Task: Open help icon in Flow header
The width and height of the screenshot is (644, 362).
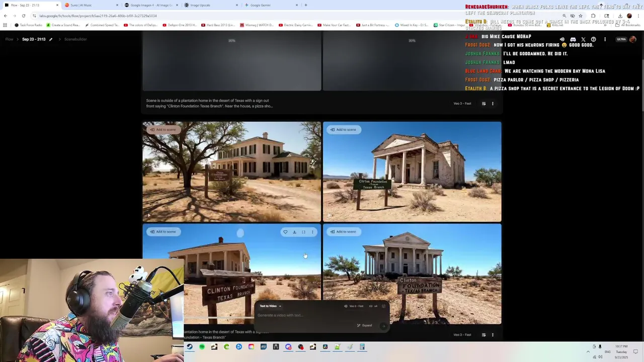Action: 594,39
